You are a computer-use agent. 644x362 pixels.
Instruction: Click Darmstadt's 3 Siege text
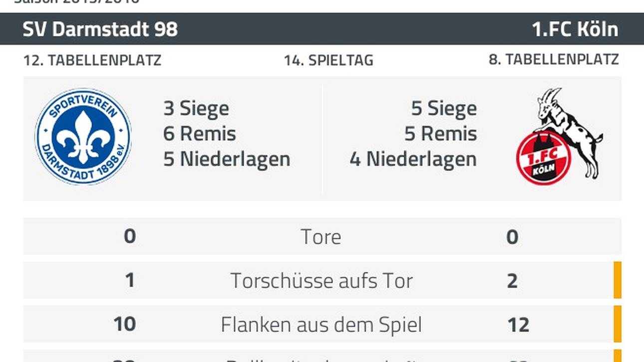pyautogui.click(x=196, y=109)
